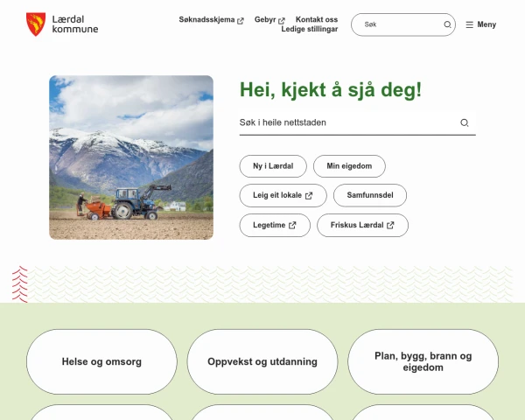Go to the Samfunnsdel page
This screenshot has height=420, width=525.
[370, 195]
